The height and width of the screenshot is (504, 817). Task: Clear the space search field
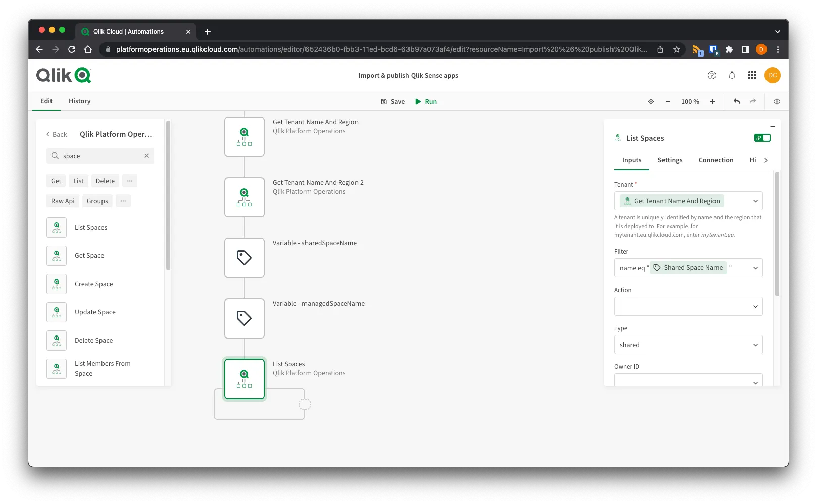point(146,156)
